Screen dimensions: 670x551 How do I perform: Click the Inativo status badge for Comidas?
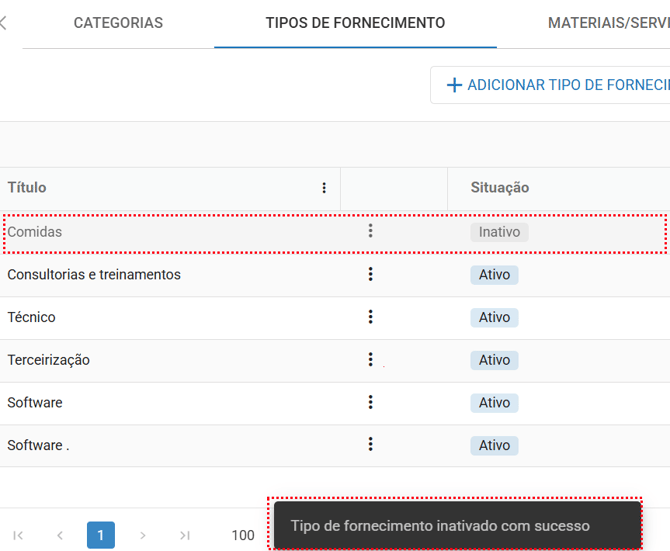click(x=499, y=232)
